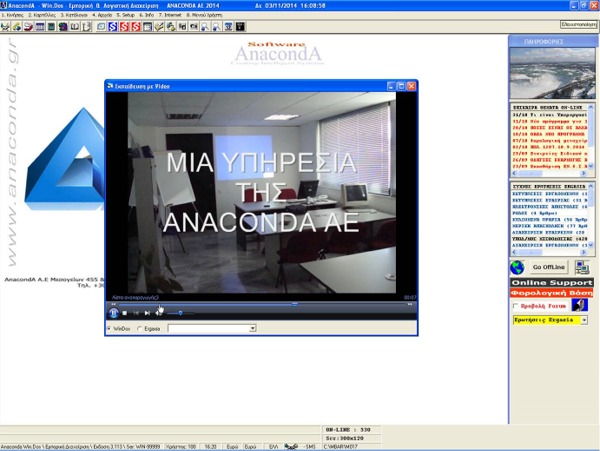Click the snowy landscape webcam thumbnail

[x=553, y=73]
